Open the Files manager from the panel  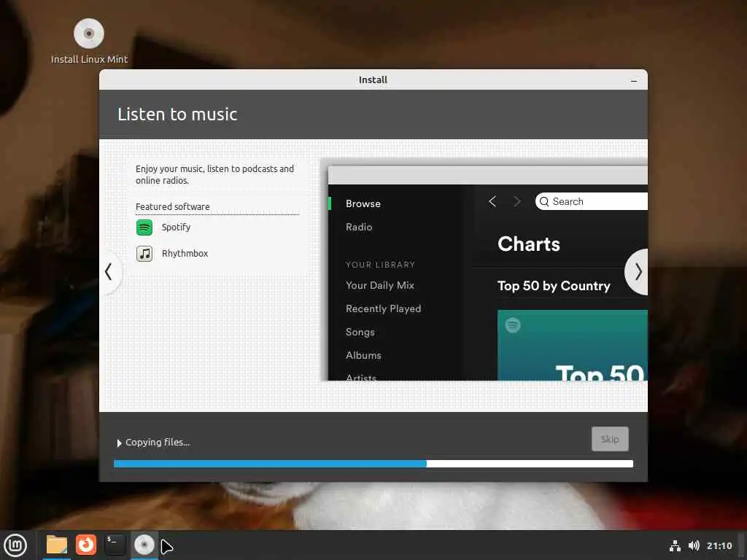pyautogui.click(x=57, y=545)
